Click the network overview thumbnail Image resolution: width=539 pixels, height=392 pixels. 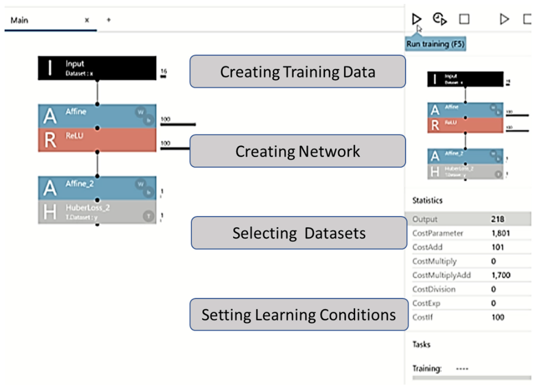(465, 125)
